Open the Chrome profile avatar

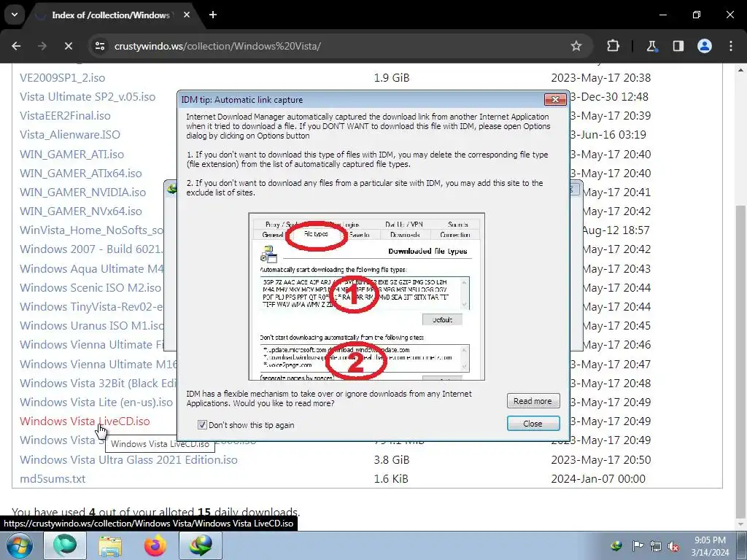pyautogui.click(x=705, y=46)
